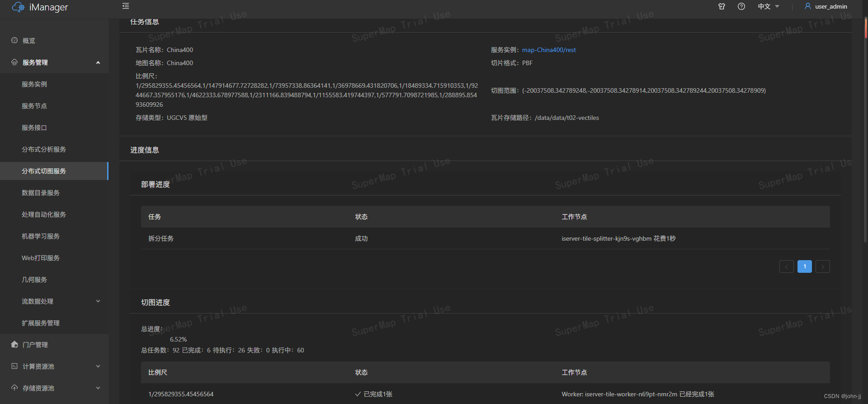Click the 任务 column header

tap(155, 217)
